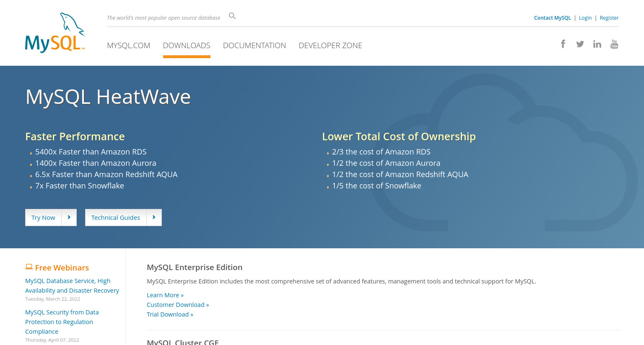Screen dimensions: 644x345
Task: Click Lower Total Cost of Ownership heading
Action: point(399,136)
